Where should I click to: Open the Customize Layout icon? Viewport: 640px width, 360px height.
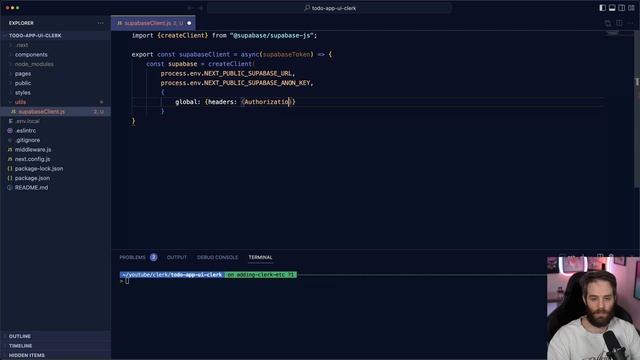click(631, 8)
